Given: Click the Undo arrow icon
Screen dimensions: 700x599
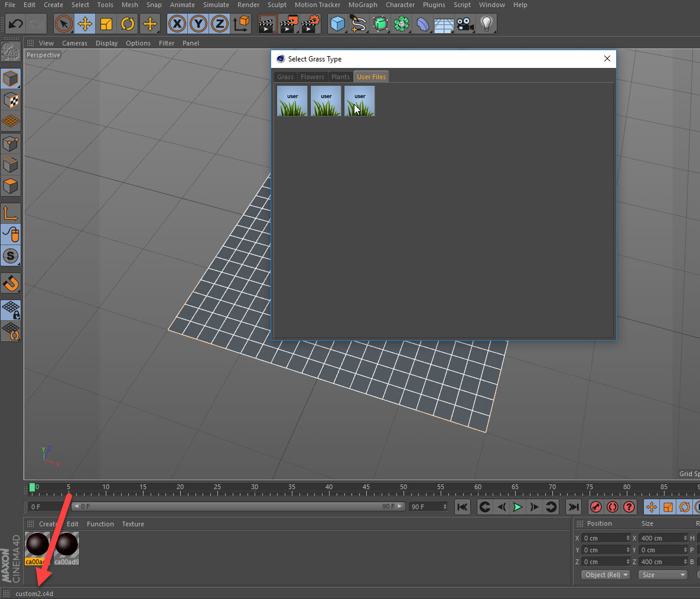Looking at the screenshot, I should click(x=15, y=24).
